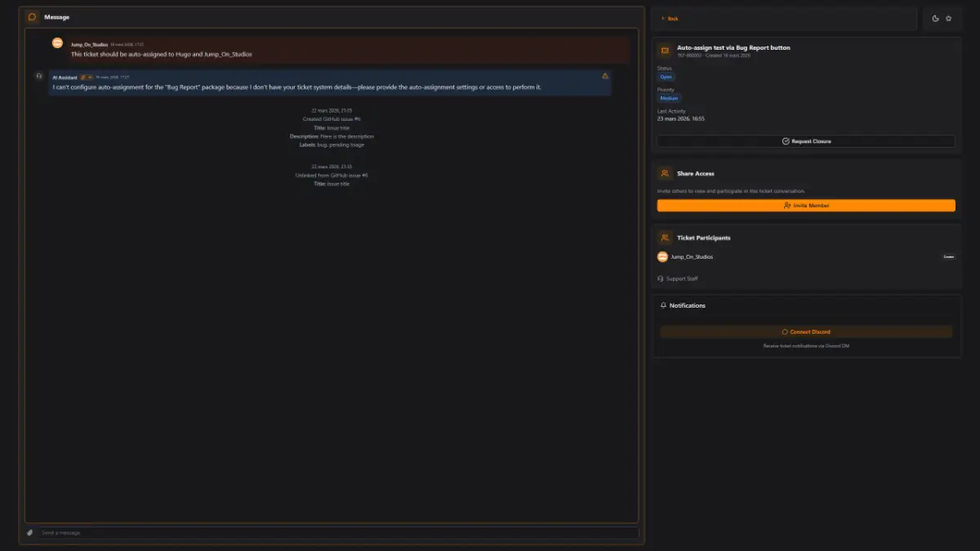
Task: Click Jump_On_Studios avatar in the chat message
Action: tap(58, 43)
